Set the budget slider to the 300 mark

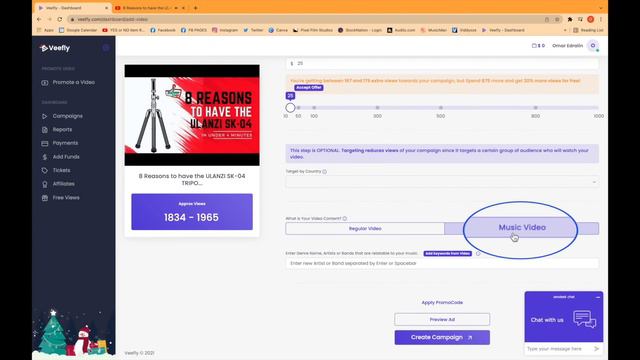pyautogui.click(x=378, y=108)
